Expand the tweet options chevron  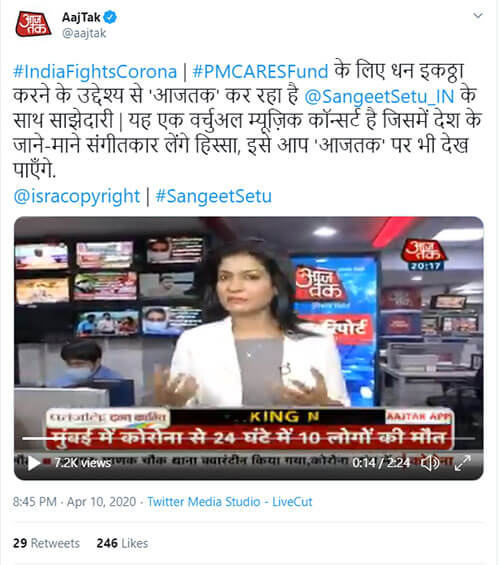pos(478,15)
